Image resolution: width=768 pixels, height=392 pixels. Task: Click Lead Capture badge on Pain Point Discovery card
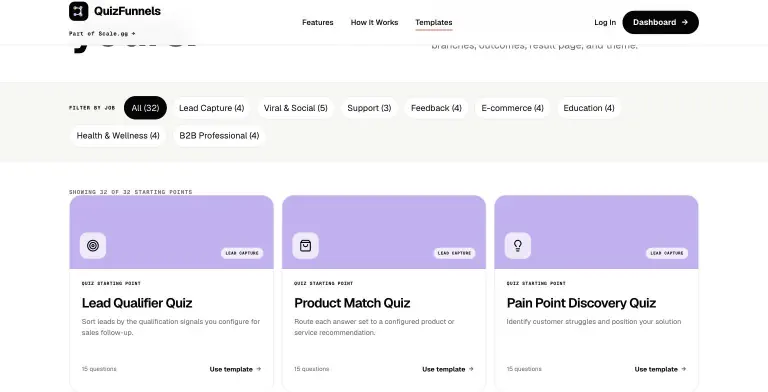click(667, 253)
